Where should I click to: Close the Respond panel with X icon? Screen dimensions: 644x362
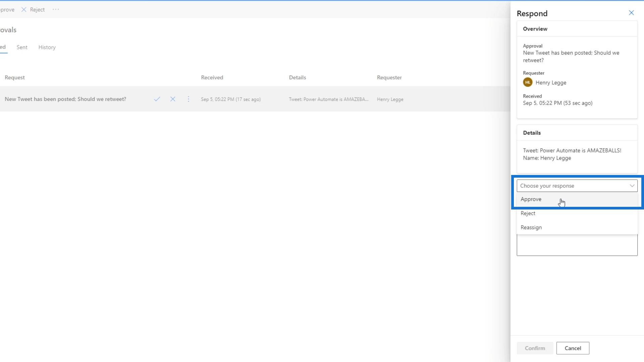click(631, 13)
